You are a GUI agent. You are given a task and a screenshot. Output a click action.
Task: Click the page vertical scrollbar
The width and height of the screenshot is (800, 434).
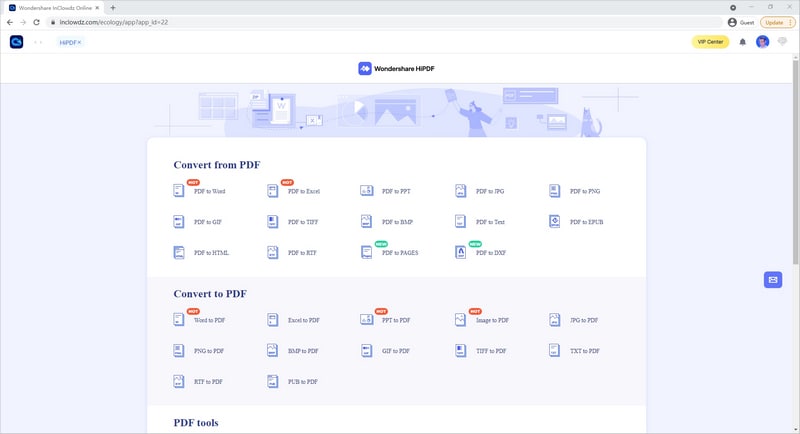[795, 163]
